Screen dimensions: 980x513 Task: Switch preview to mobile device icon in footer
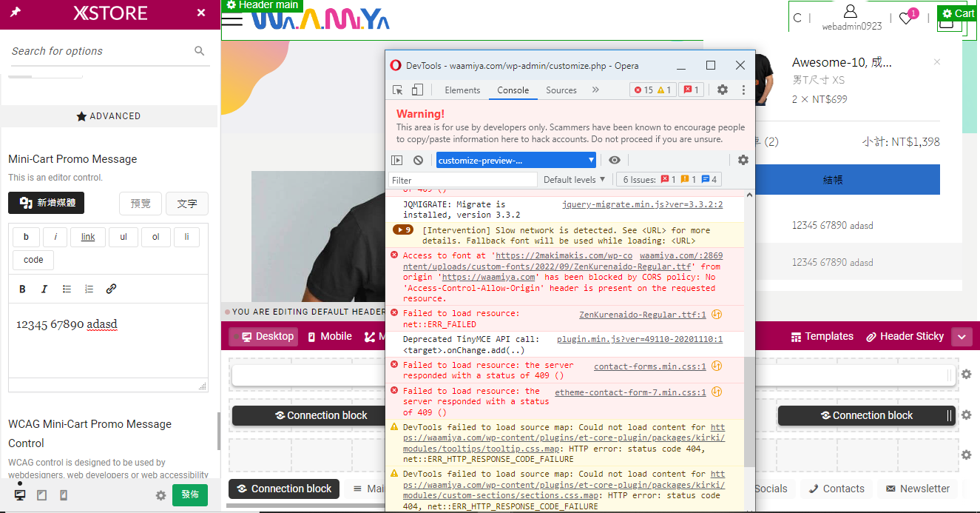(64, 495)
